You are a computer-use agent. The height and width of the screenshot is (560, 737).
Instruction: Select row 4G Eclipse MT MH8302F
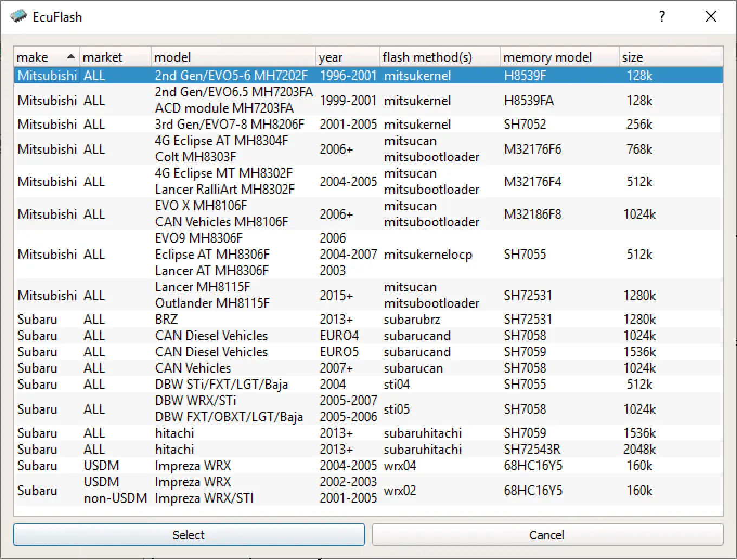368,181
